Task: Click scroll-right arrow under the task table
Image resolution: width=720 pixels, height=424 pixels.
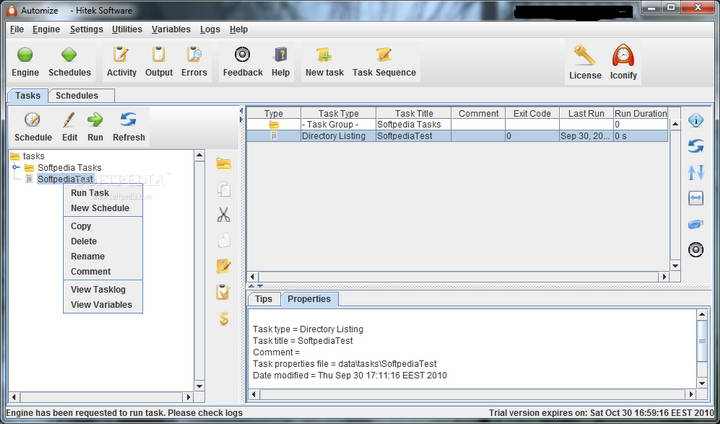Action: [x=664, y=277]
